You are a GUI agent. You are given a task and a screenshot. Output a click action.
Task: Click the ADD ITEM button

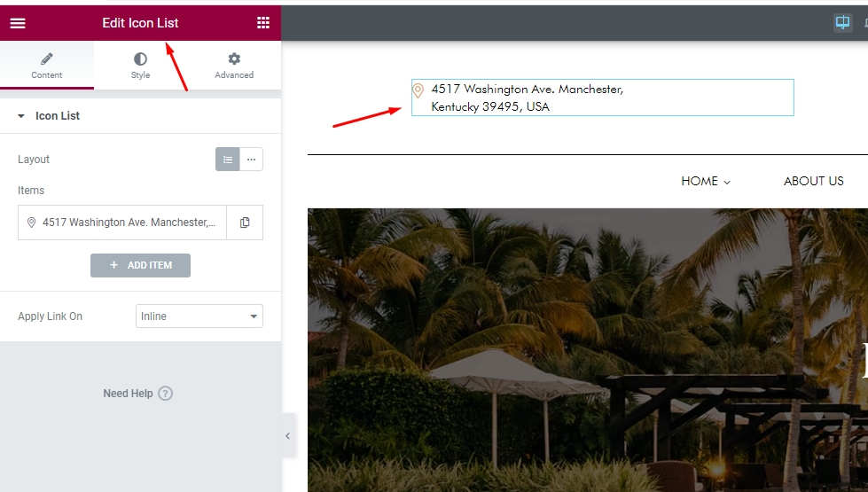pyautogui.click(x=140, y=265)
